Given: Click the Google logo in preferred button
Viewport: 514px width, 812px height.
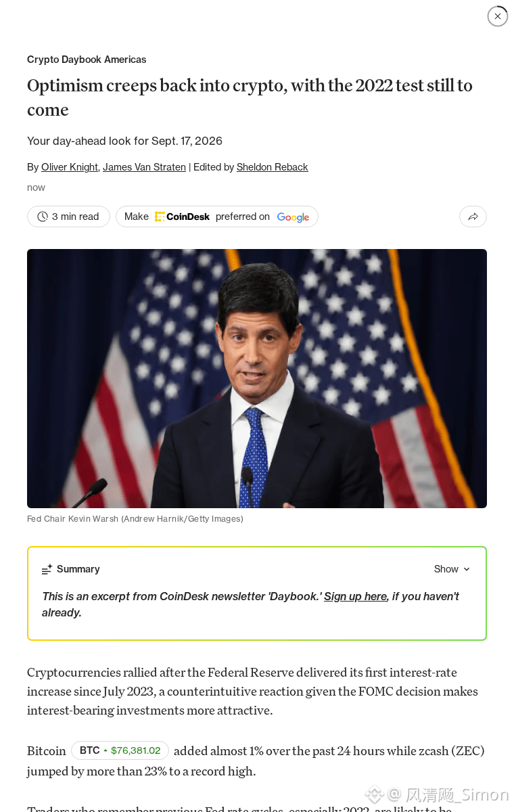Looking at the screenshot, I should point(293,217).
